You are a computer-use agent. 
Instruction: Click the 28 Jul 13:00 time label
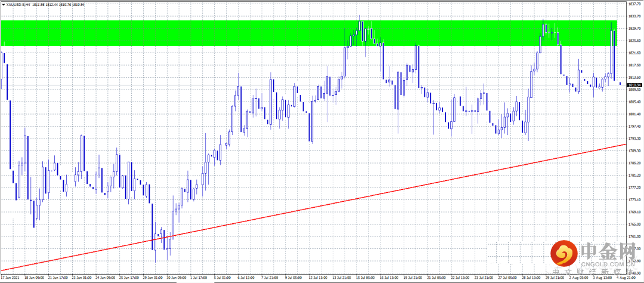coord(530,278)
